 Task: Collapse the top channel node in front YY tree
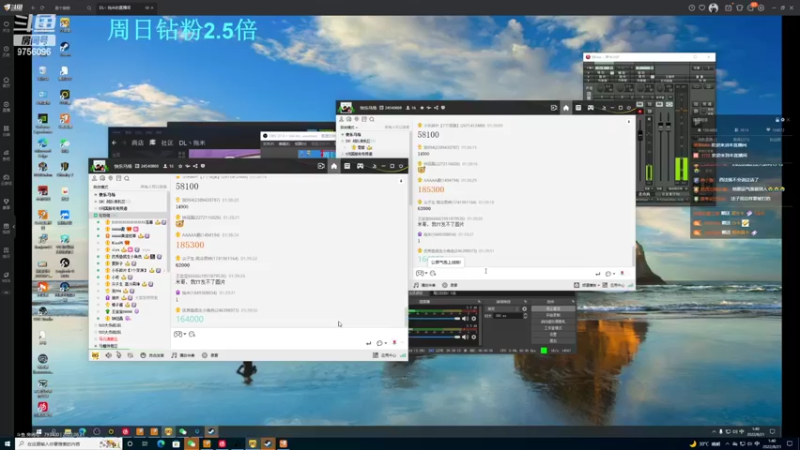click(x=95, y=195)
